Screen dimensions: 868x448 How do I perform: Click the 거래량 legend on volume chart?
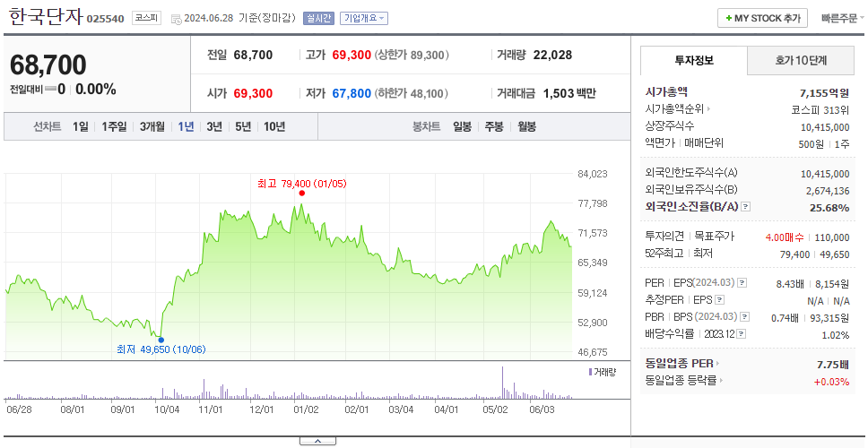(x=603, y=372)
